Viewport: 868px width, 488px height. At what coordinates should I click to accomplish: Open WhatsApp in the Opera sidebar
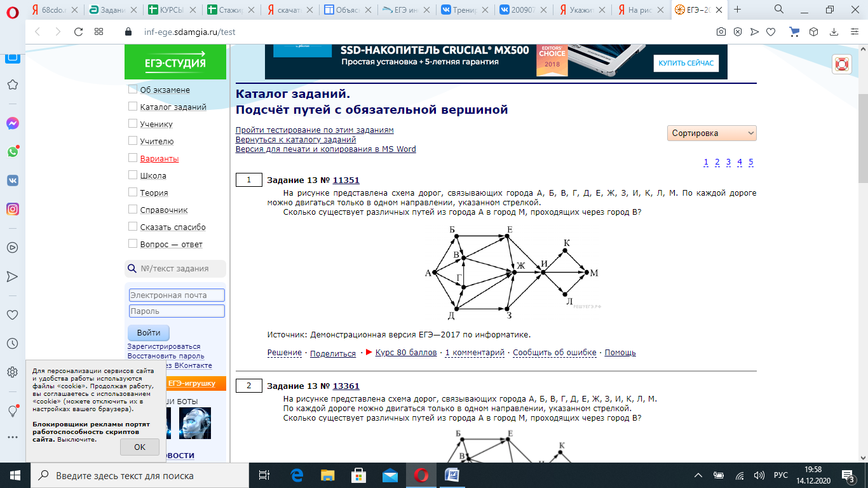(12, 152)
